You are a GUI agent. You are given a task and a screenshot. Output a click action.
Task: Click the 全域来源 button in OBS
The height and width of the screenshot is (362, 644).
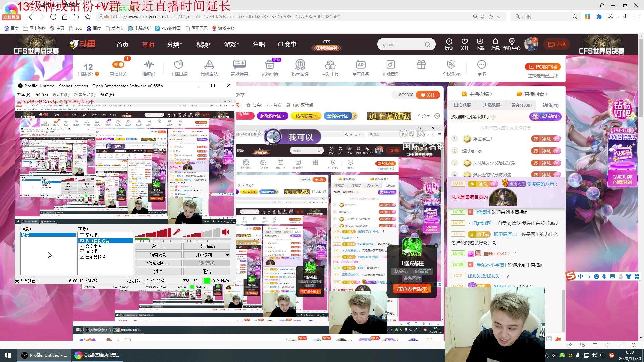pos(158,263)
